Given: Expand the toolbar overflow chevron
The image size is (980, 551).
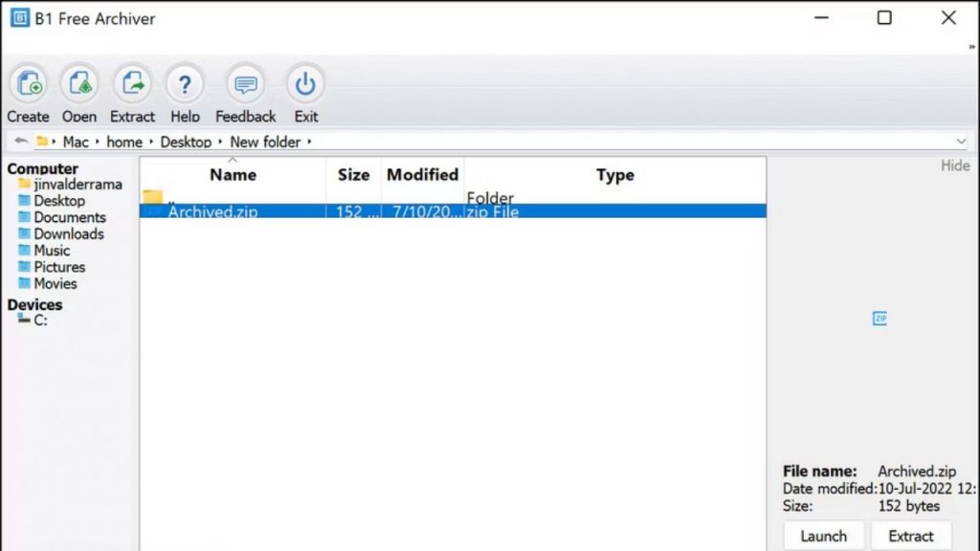Looking at the screenshot, I should [971, 46].
